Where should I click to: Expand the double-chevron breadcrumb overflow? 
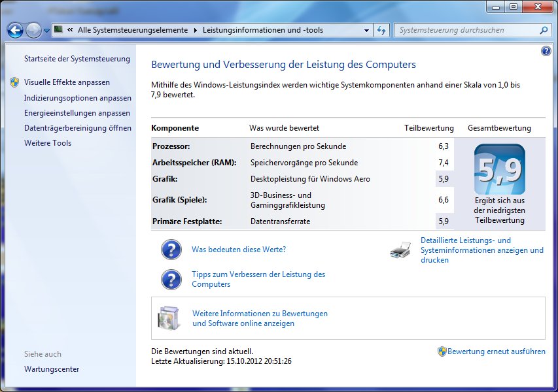[70, 30]
